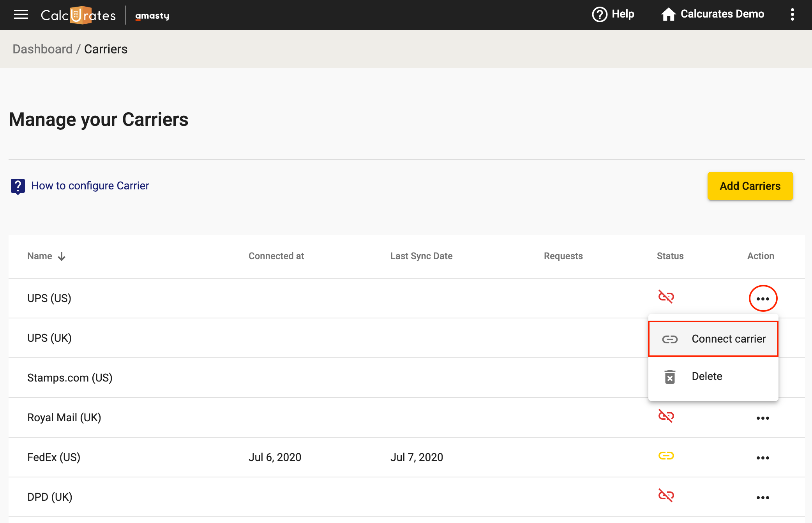Open the FedEx (US) action menu
The height and width of the screenshot is (523, 812).
click(x=763, y=458)
